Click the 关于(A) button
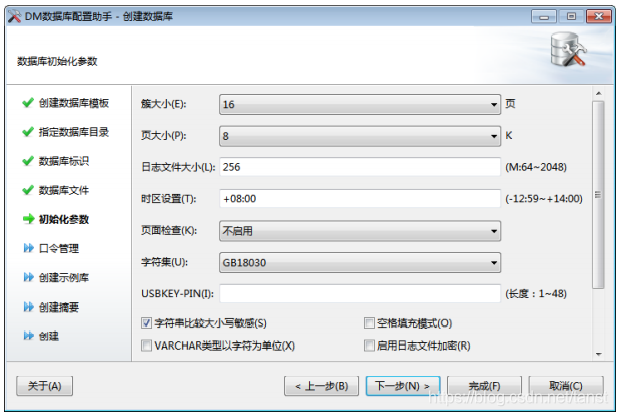Image resolution: width=618 pixels, height=416 pixels. (x=45, y=386)
